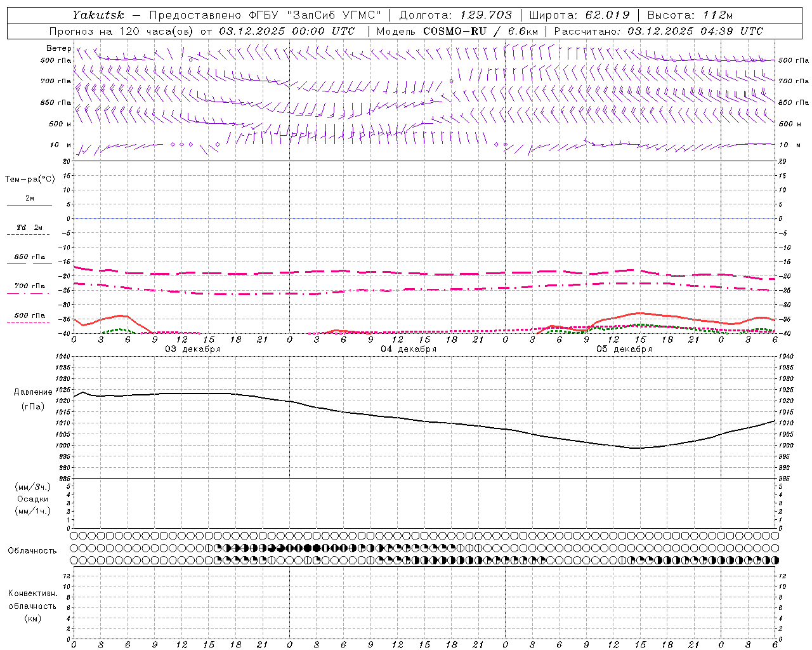Click the Yakutsk station title

pyautogui.click(x=98, y=15)
